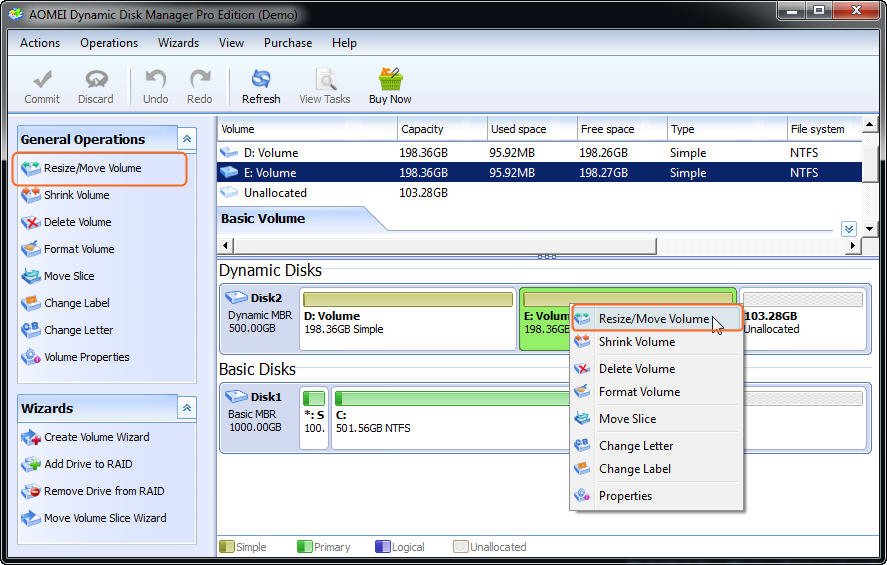Open the Wizards menu

179,43
